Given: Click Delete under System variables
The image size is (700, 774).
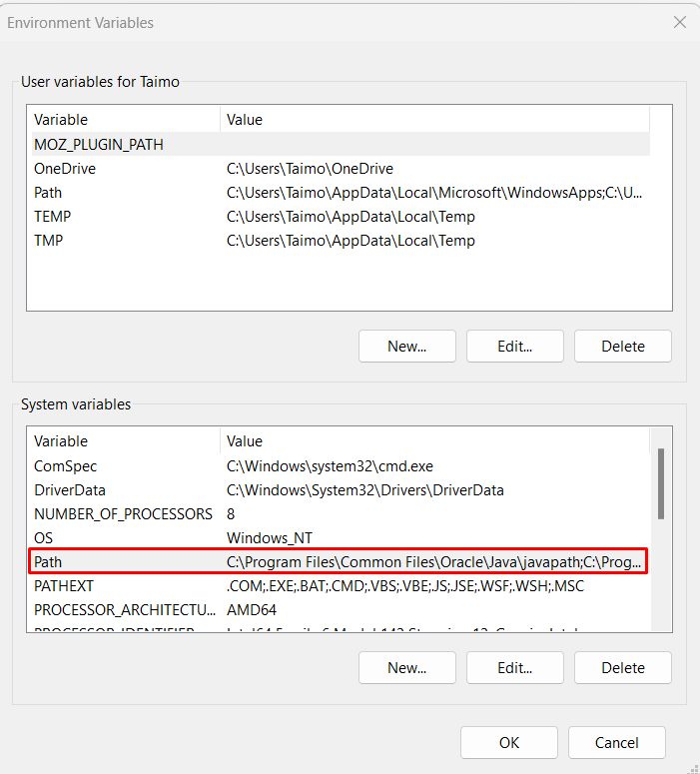Looking at the screenshot, I should [623, 667].
